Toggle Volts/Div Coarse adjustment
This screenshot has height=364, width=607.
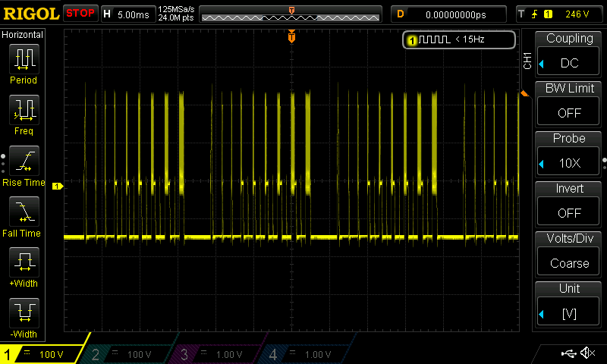(568, 254)
